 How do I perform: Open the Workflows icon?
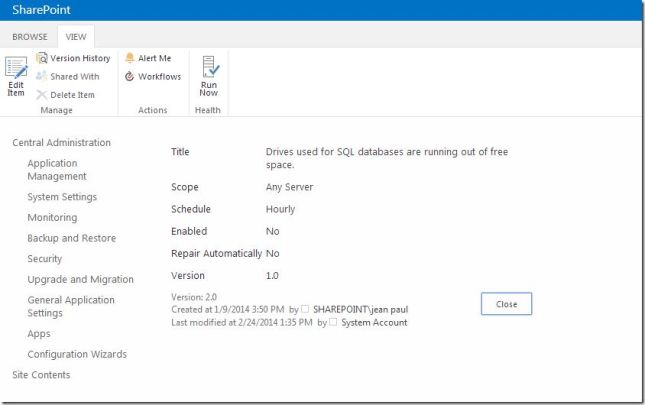coord(130,76)
